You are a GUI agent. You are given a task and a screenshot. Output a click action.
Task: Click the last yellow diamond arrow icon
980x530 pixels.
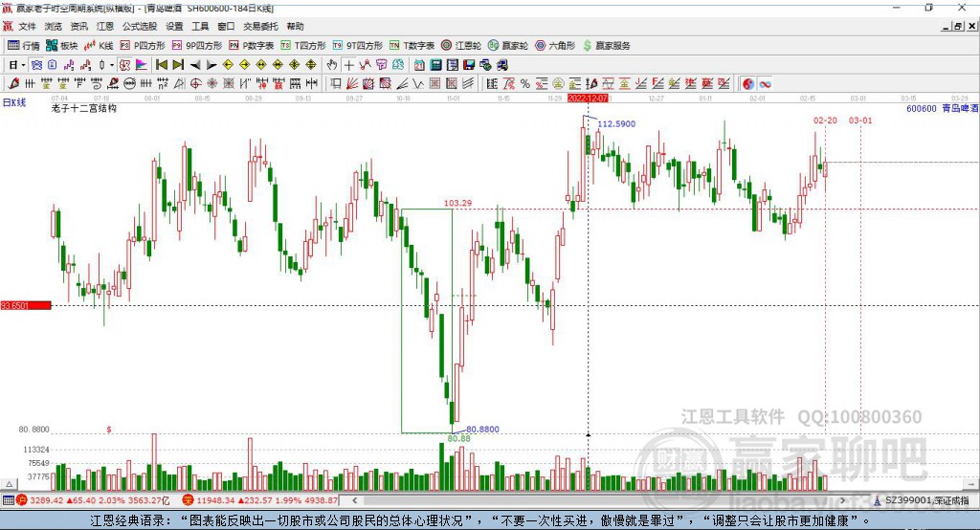tap(311, 65)
